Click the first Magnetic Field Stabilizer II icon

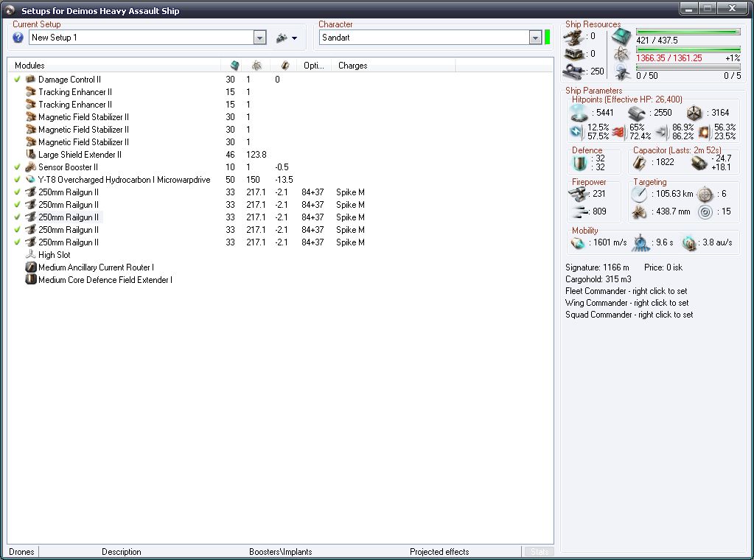pyautogui.click(x=31, y=117)
